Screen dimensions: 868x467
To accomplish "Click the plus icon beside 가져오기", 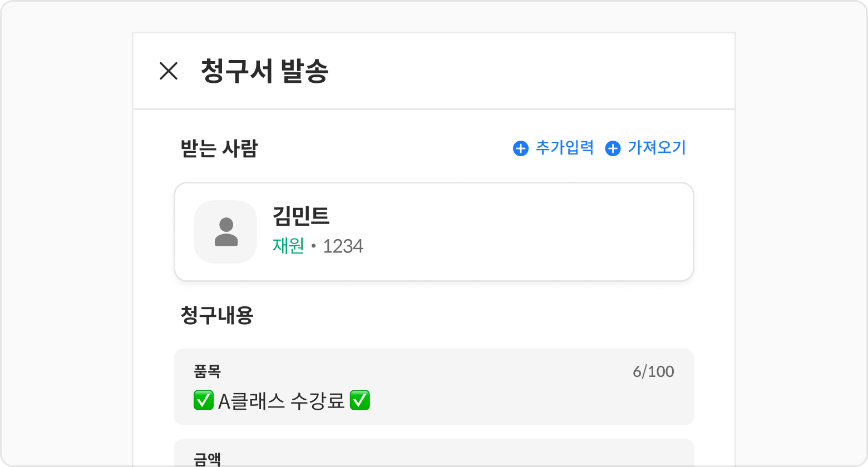I will click(x=613, y=148).
